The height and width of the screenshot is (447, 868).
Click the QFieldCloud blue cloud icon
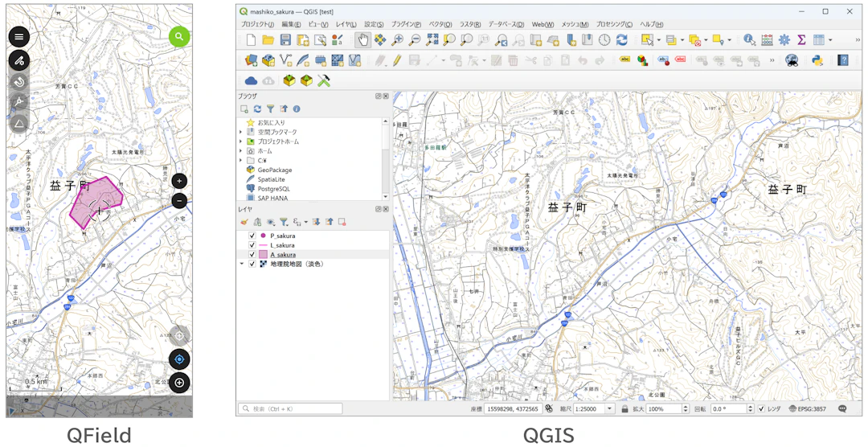pos(251,81)
